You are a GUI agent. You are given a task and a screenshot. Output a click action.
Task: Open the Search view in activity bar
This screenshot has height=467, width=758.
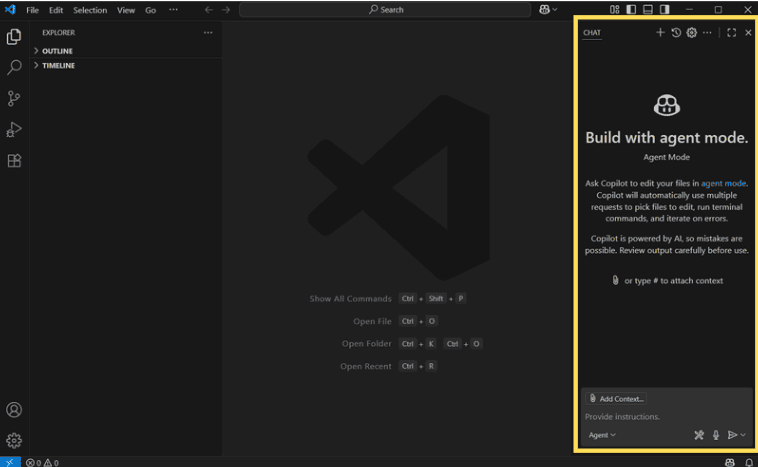point(14,67)
